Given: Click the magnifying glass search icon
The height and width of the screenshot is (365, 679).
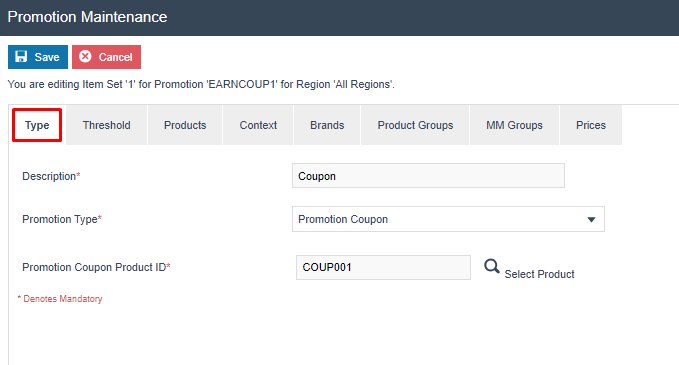Looking at the screenshot, I should point(491,266).
